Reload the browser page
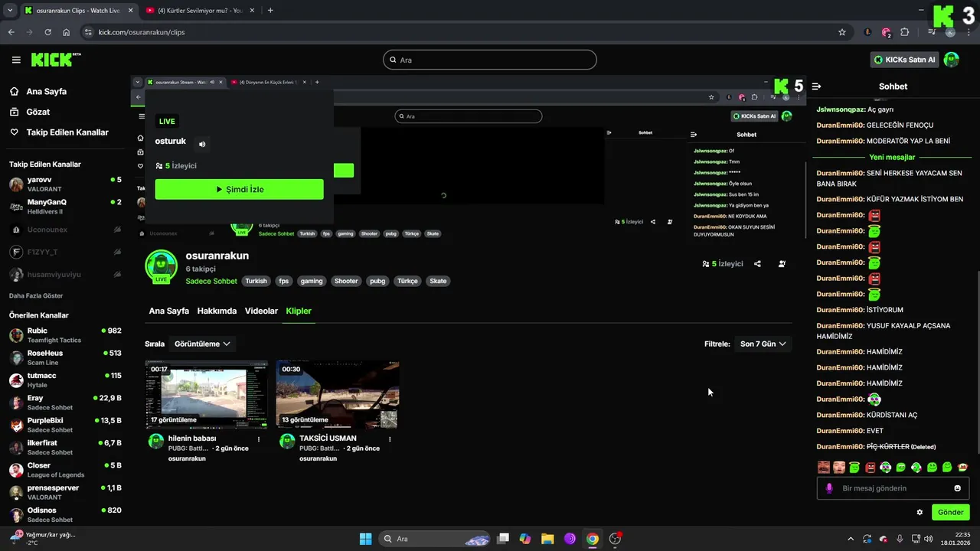 click(47, 32)
